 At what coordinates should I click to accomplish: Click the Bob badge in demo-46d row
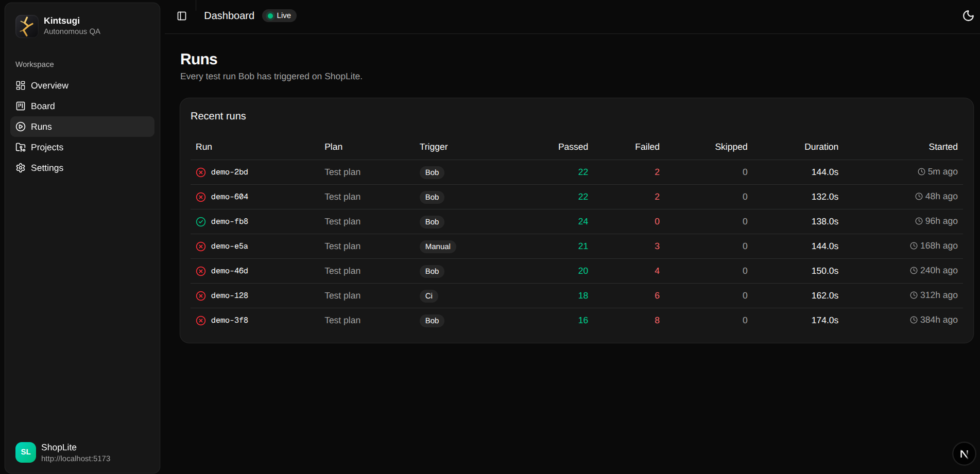432,271
